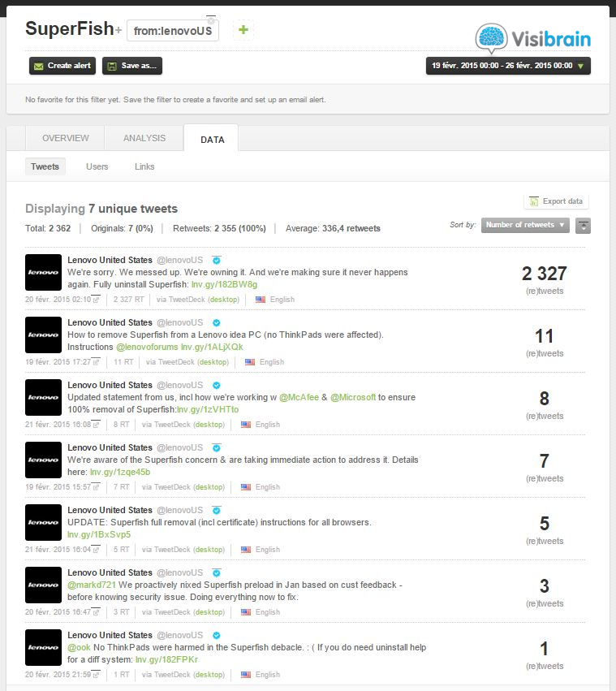Viewport: 616px width, 691px height.
Task: Open the Links sub-tab
Action: point(144,166)
